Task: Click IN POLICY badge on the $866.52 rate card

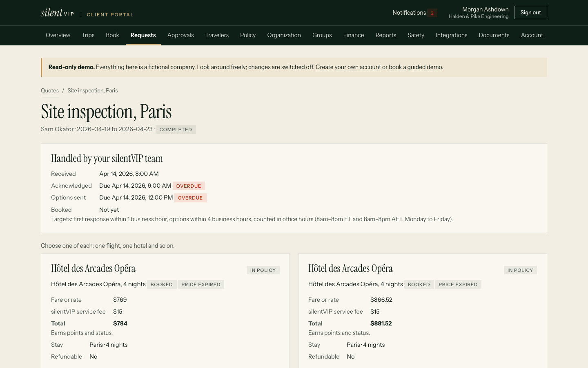Action: tap(520, 270)
